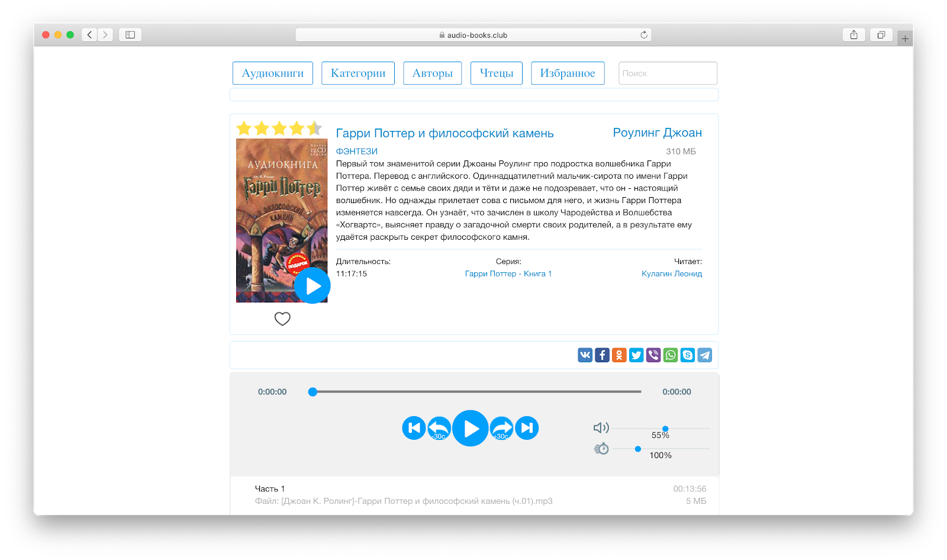Go forward with Safari forward button
This screenshot has height=560, width=947.
pos(105,35)
